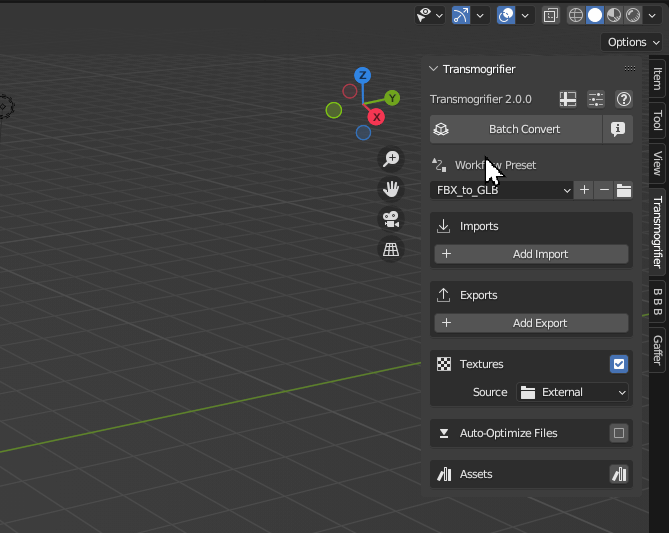The image size is (669, 533).
Task: Toggle X-ray mode in viewport header
Action: click(x=551, y=15)
